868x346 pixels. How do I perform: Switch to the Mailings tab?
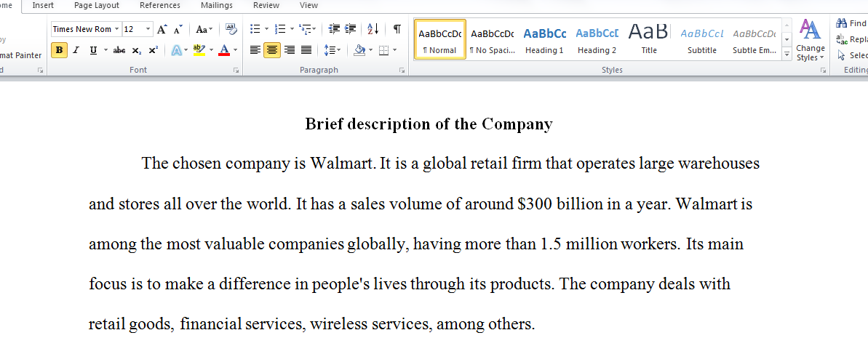click(x=216, y=6)
